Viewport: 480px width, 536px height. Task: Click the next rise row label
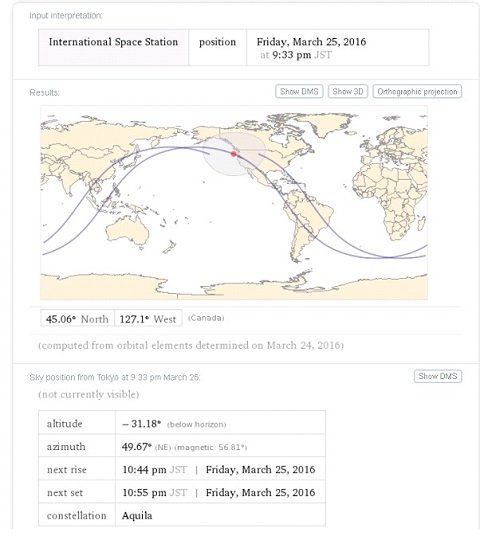pyautogui.click(x=67, y=470)
